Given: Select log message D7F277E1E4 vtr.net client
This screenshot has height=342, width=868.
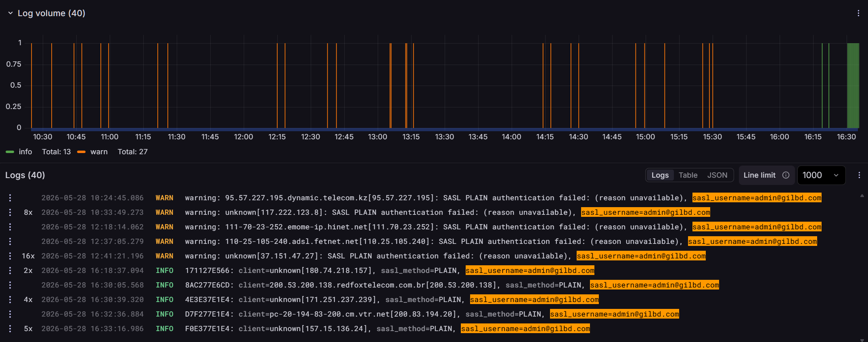Looking at the screenshot, I should pyautogui.click(x=432, y=314).
